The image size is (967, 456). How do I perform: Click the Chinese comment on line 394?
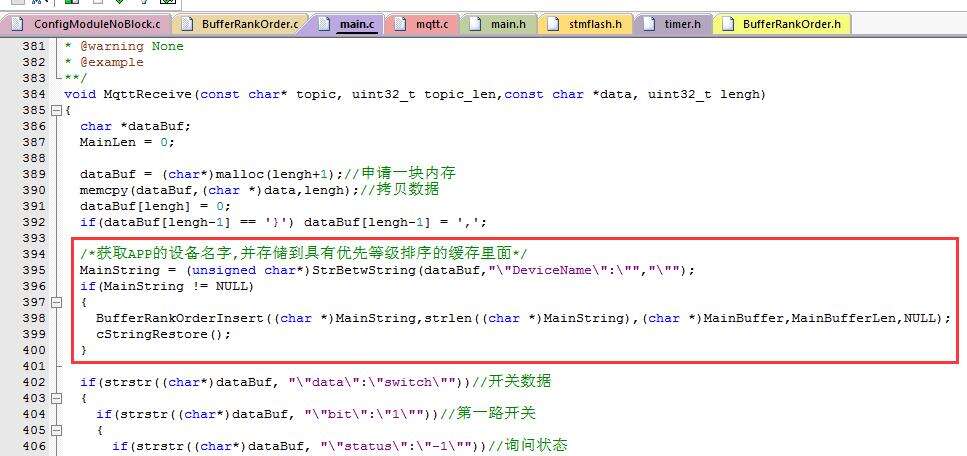(303, 254)
